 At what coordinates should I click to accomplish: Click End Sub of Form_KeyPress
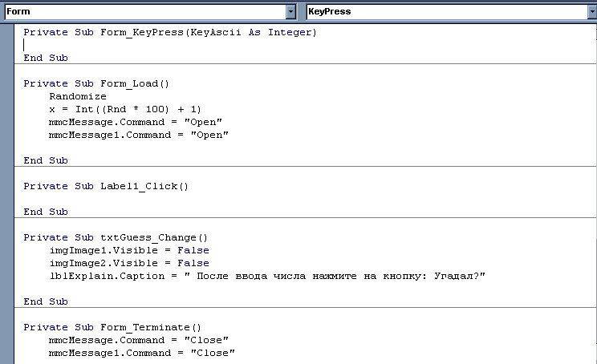point(46,58)
